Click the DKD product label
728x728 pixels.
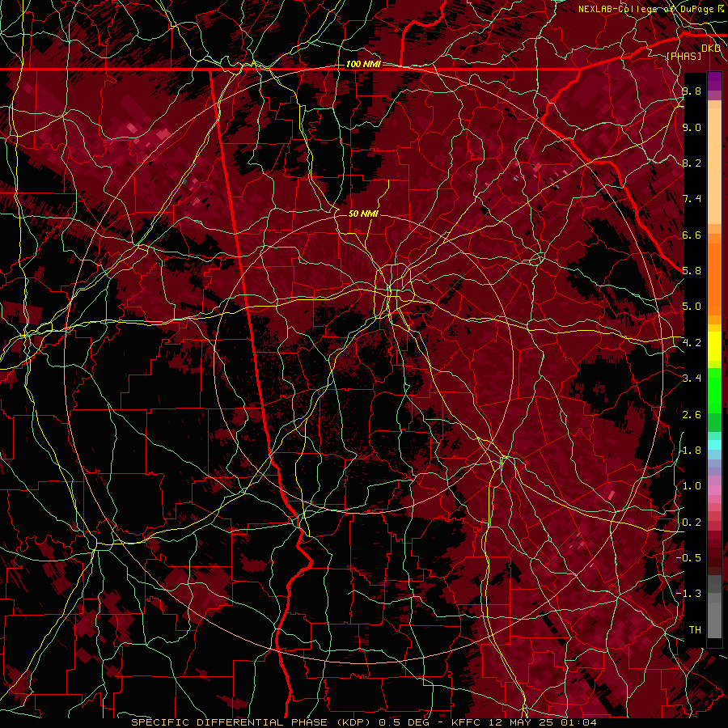[711, 49]
